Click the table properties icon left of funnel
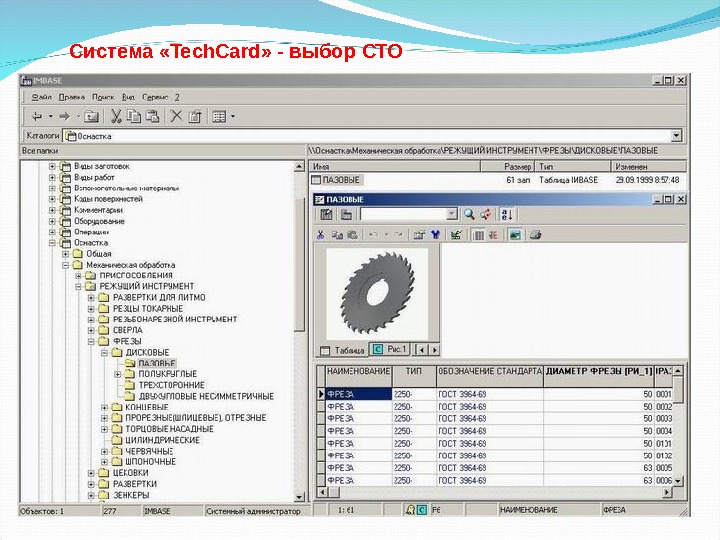720x540 pixels. 419,235
